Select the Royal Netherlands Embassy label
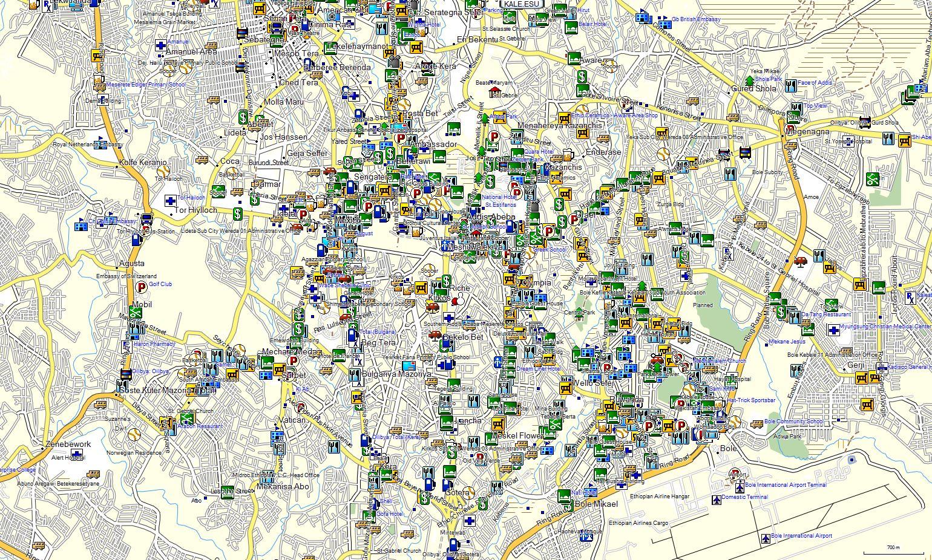 [88, 145]
